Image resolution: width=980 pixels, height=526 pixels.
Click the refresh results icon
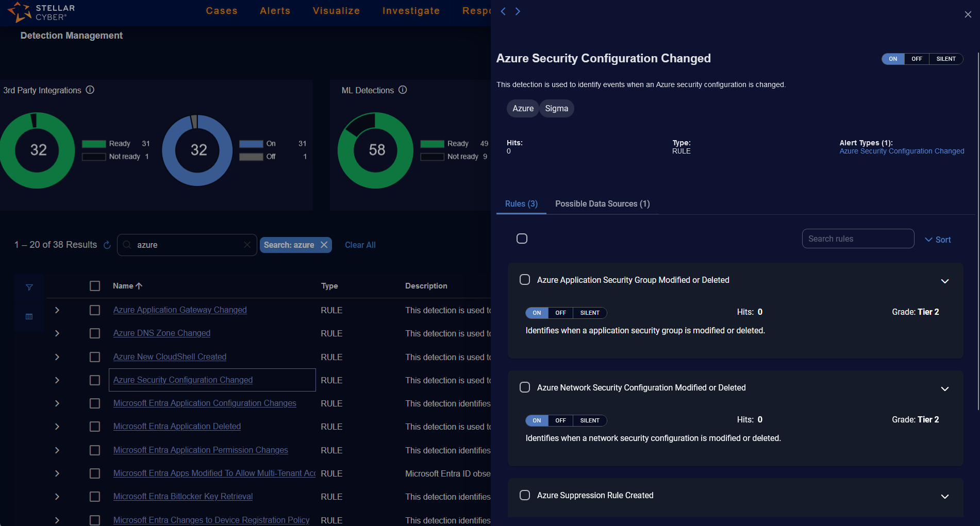coord(107,245)
